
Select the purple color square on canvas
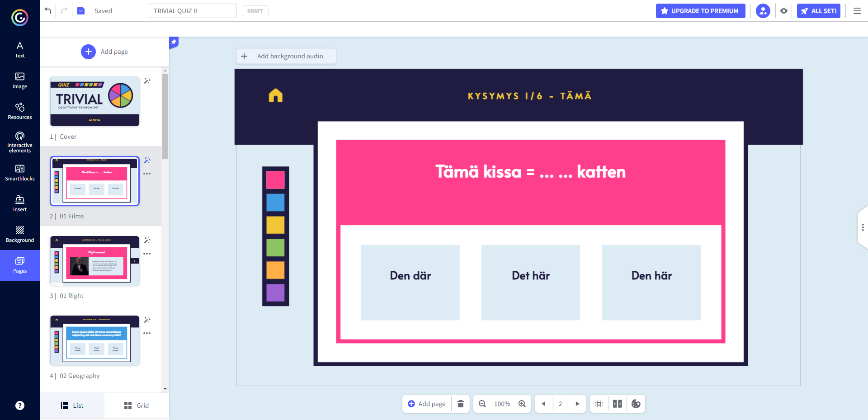(x=275, y=293)
